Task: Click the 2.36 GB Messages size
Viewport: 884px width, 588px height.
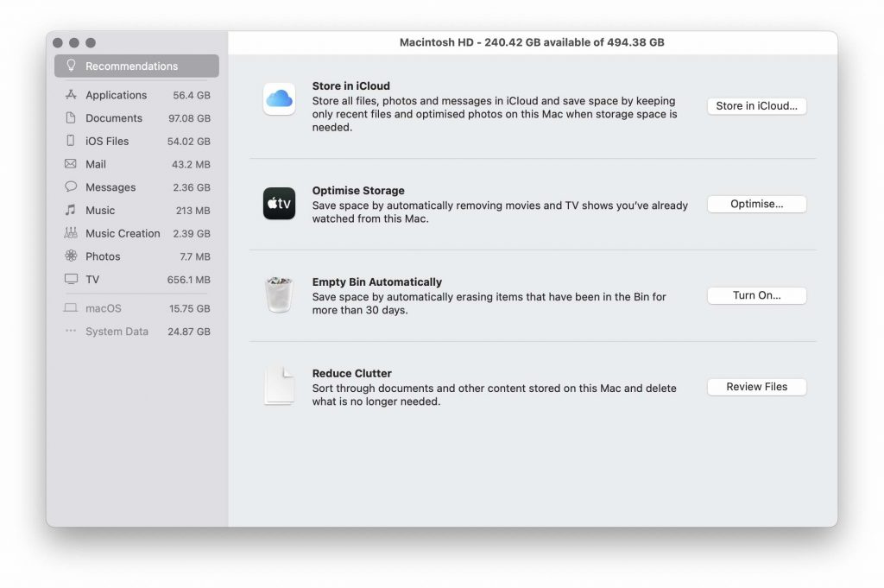Action: coord(192,187)
